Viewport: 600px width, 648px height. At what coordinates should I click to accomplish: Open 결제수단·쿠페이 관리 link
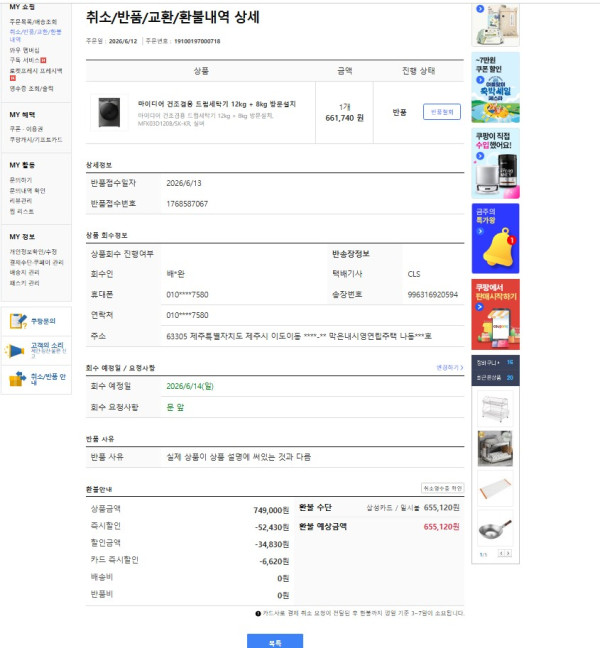[36, 262]
